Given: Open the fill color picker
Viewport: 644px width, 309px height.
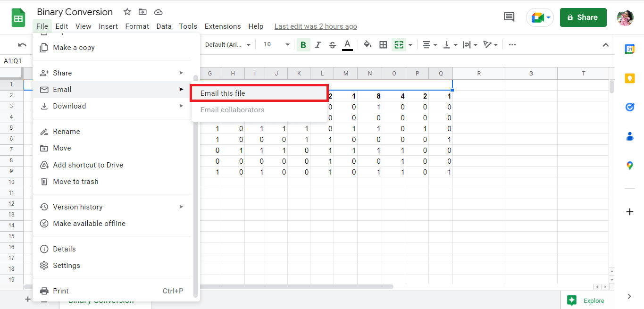Looking at the screenshot, I should click(368, 45).
